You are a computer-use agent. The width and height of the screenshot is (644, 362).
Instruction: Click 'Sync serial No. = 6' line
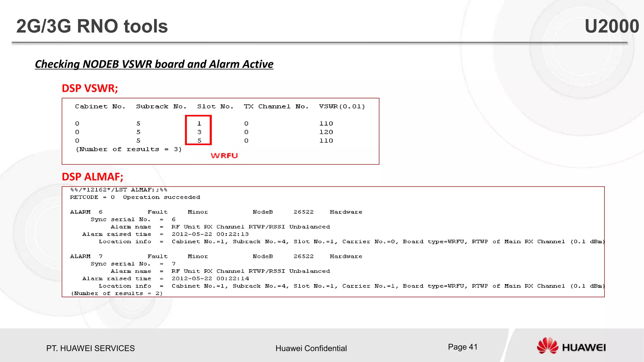click(x=133, y=219)
